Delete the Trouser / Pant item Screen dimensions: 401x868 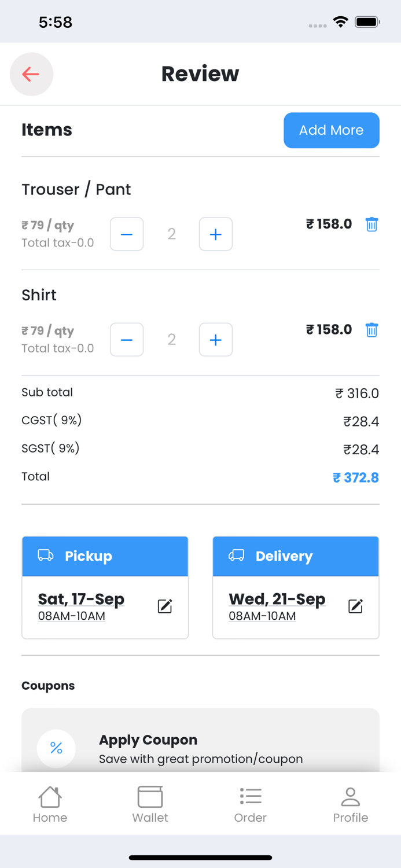click(371, 225)
